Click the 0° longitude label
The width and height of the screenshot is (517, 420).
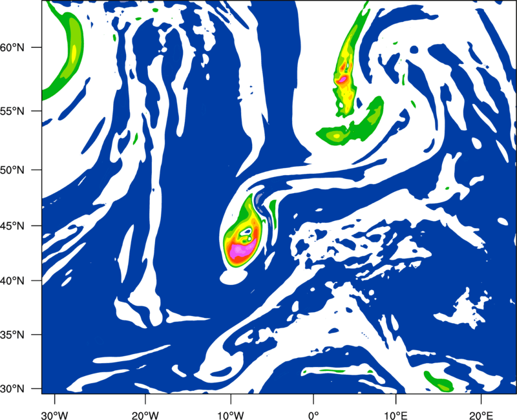click(x=313, y=415)
